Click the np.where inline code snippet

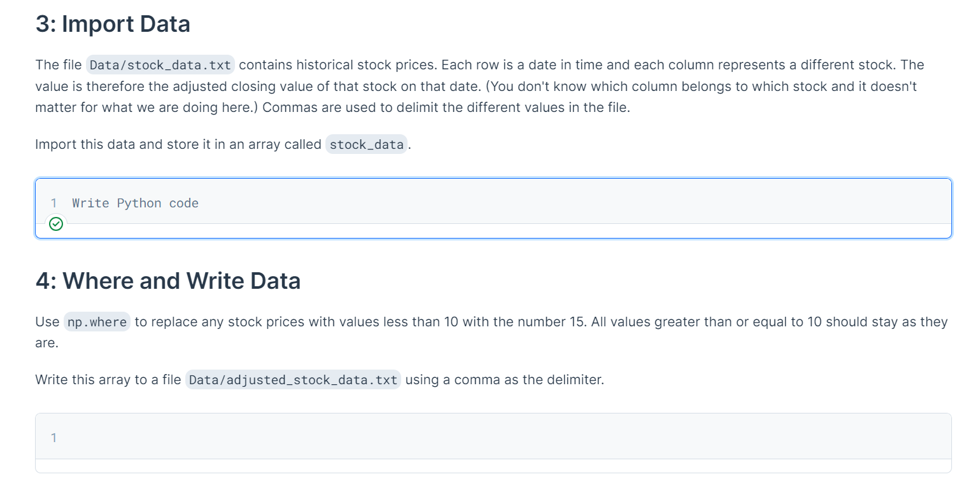[x=96, y=322]
